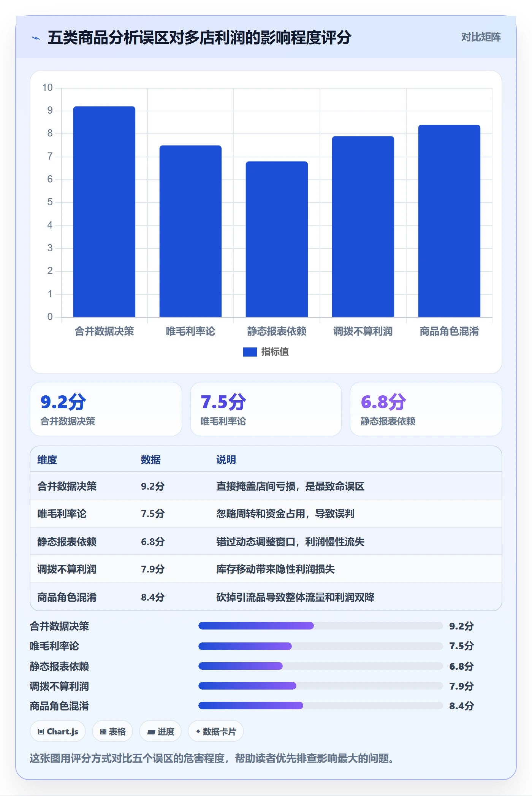532x796 pixels.
Task: Click the 8.4分 value beside progress bar
Action: coord(461,706)
